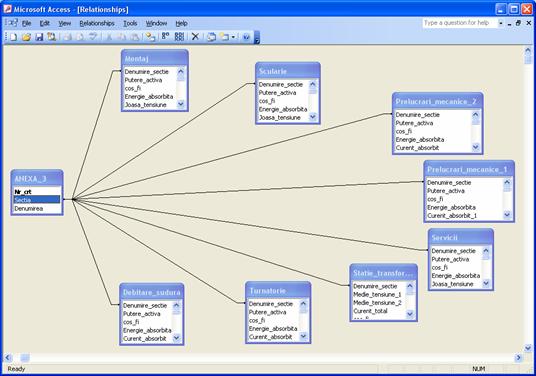This screenshot has width=536, height=376.
Task: Open help question box dropdown arrow
Action: coord(501,23)
